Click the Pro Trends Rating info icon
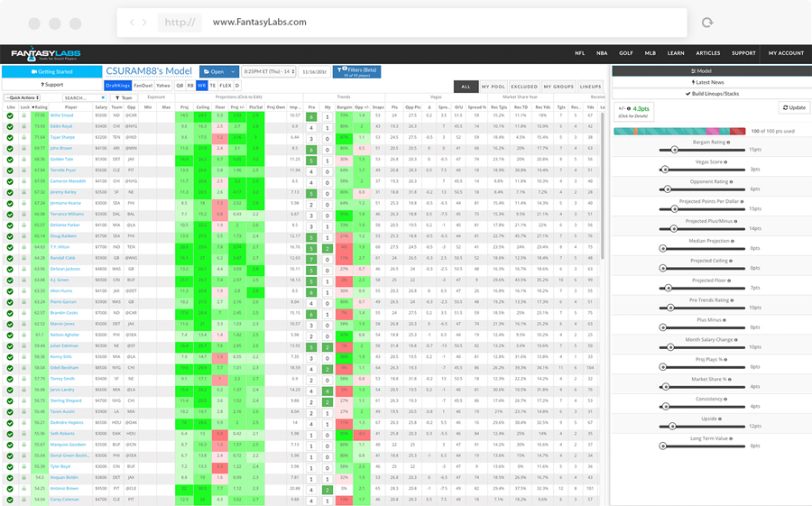Screen dimensions: 812x506 click(x=733, y=300)
